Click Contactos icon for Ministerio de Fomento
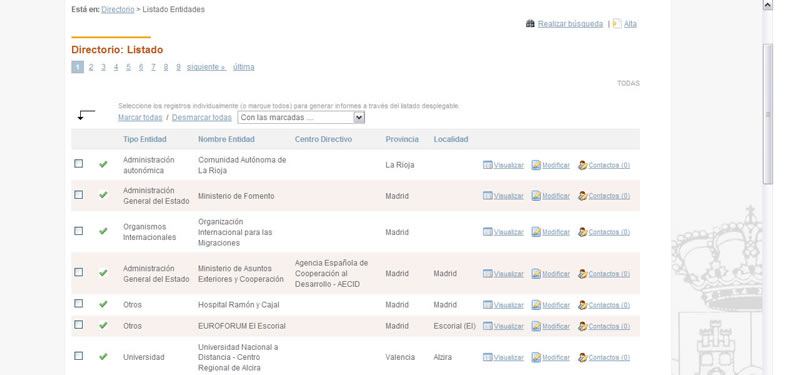Viewport: 800px width, 375px height. [x=583, y=195]
